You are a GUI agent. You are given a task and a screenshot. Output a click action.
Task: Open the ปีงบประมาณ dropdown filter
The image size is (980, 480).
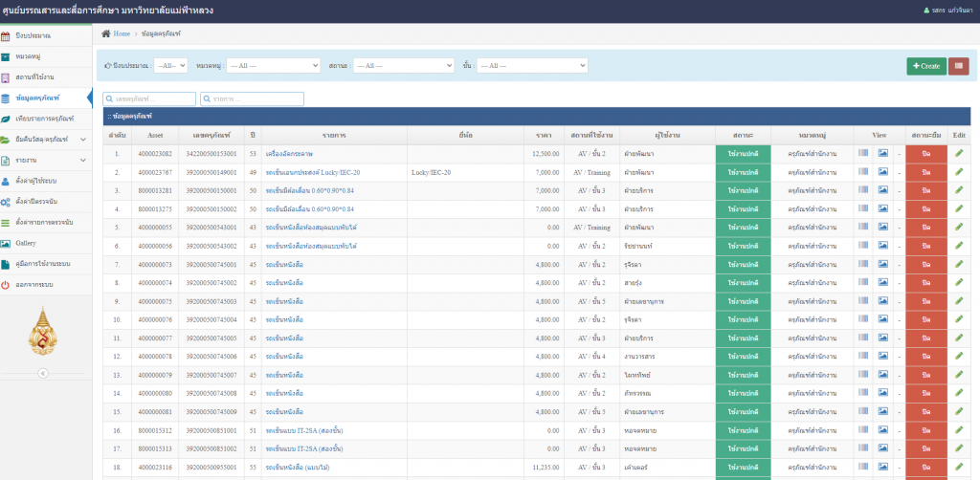click(171, 66)
